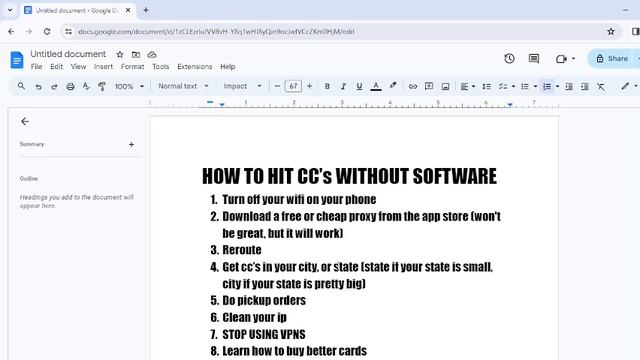Open the editing mode pencil dropdown

click(629, 86)
